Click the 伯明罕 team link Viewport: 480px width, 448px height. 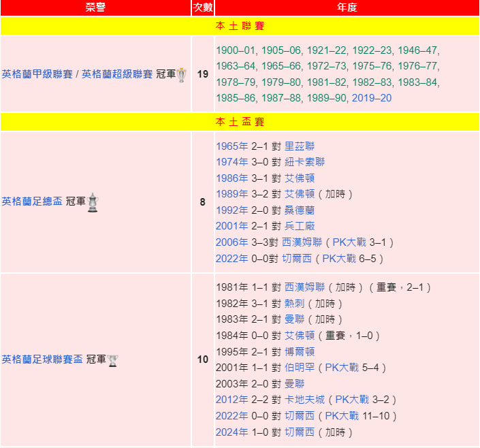point(300,368)
